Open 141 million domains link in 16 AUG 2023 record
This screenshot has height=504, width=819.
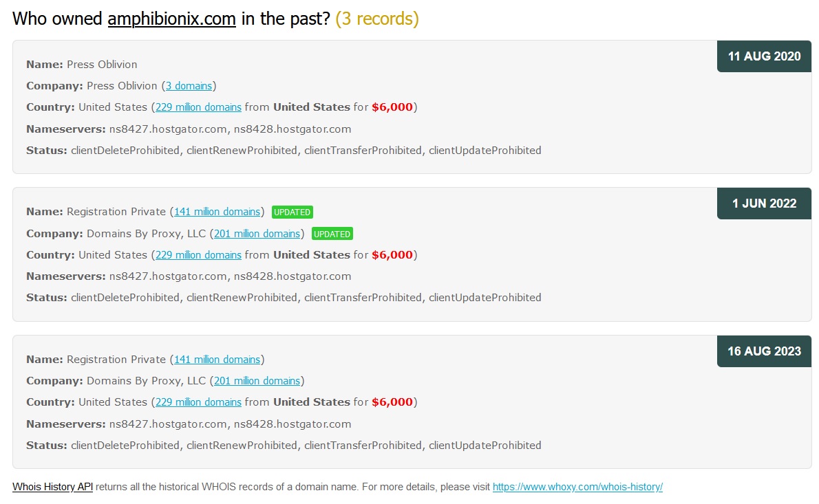217,360
